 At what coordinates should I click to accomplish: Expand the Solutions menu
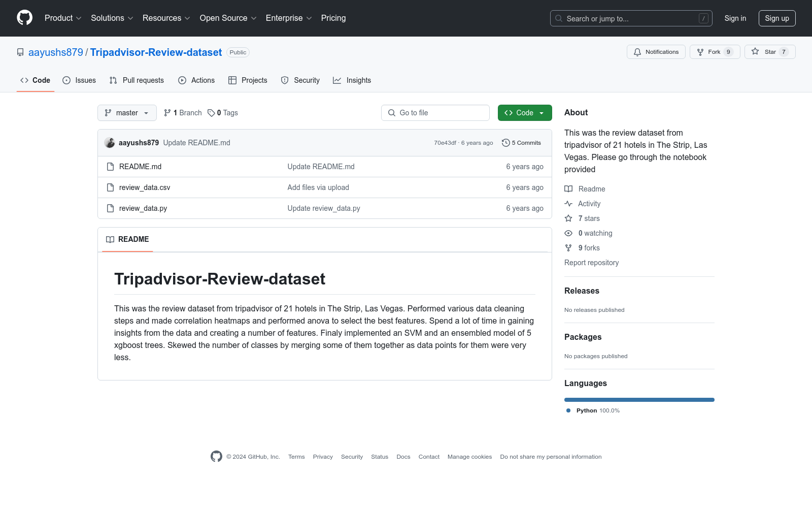click(x=112, y=18)
